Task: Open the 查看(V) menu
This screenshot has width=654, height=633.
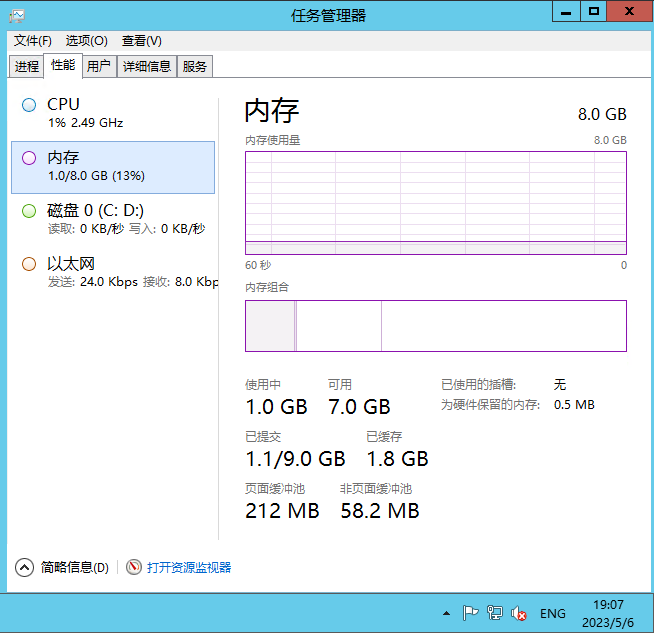Action: (x=141, y=41)
